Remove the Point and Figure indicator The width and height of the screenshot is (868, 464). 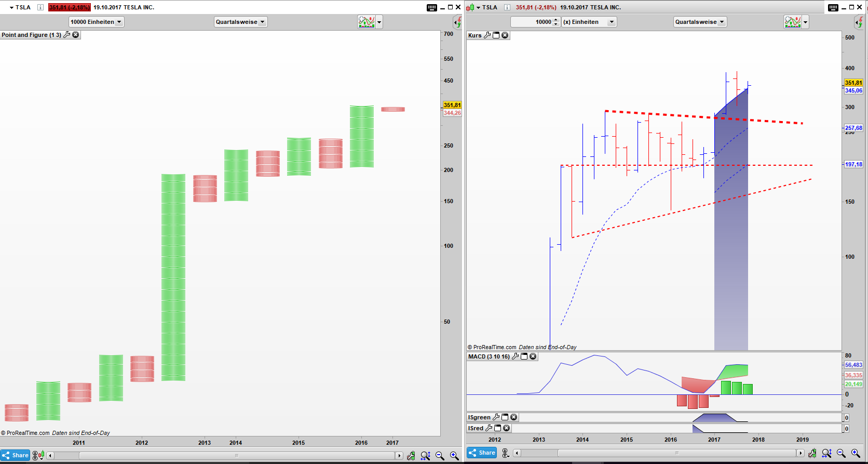[x=76, y=35]
